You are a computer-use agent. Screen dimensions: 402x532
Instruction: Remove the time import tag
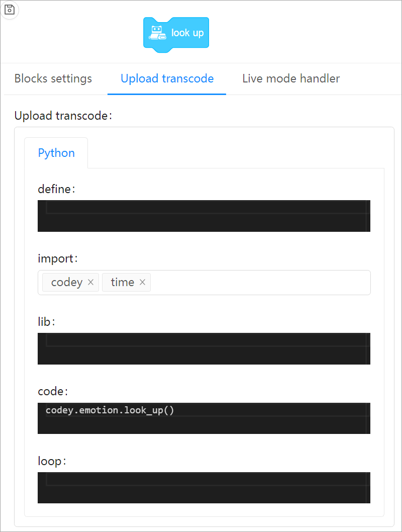click(x=142, y=282)
